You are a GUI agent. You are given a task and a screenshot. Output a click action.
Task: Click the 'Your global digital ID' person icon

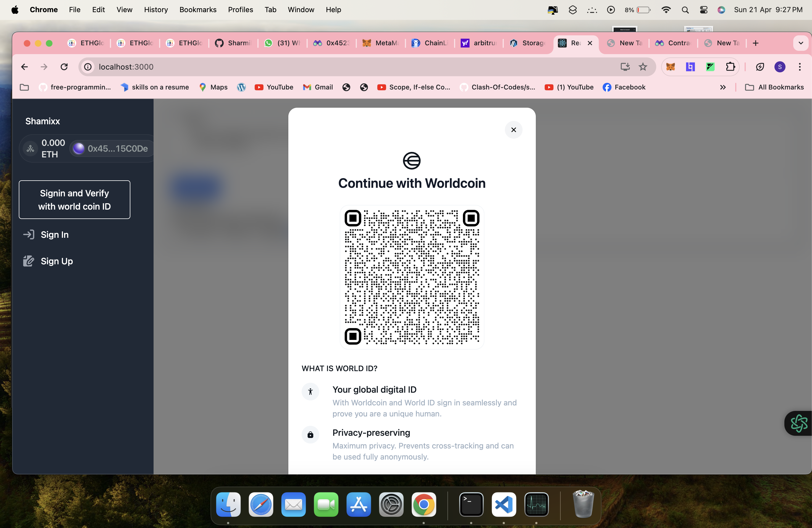(310, 391)
